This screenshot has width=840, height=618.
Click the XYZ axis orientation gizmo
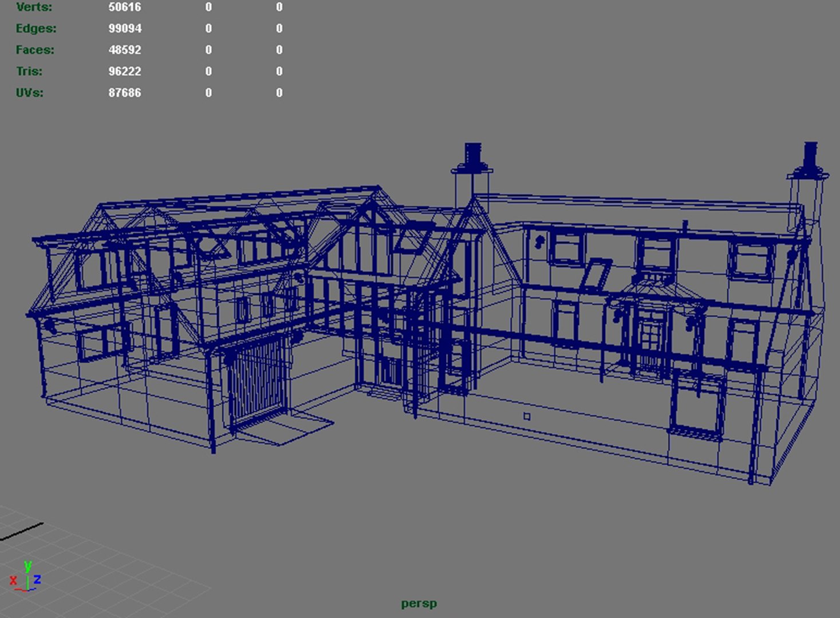tap(26, 577)
